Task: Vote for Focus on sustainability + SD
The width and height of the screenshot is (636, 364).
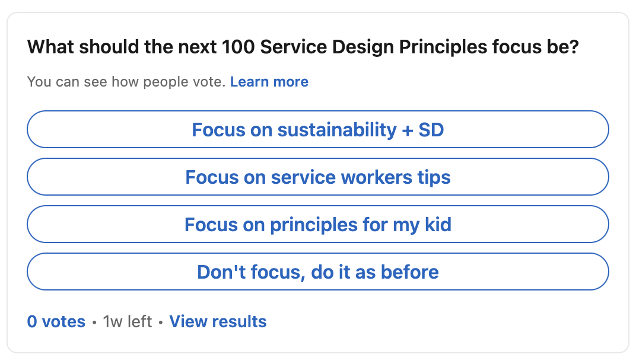Action: (317, 129)
